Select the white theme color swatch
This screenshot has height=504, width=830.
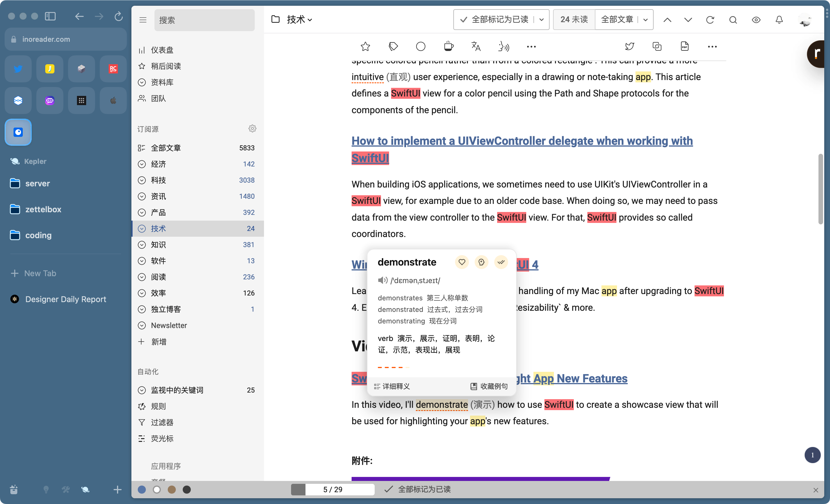click(157, 490)
